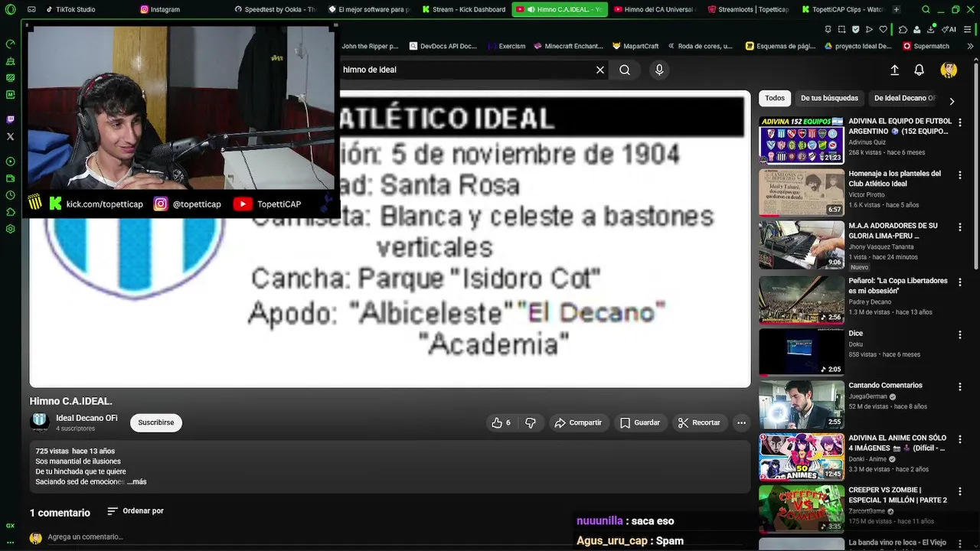Screen dimensions: 980x551
Task: Open Ordenar por sort dropdown
Action: point(135,511)
